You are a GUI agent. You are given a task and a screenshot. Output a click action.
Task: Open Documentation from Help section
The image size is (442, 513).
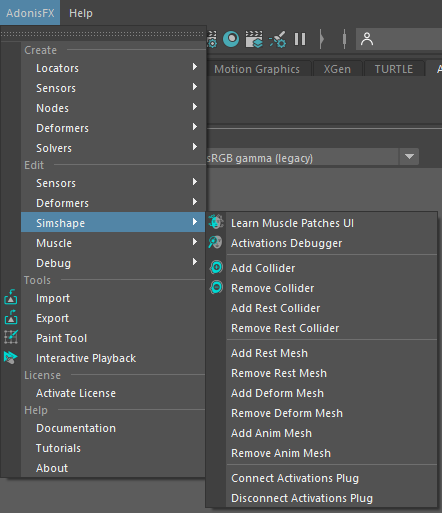pyautogui.click(x=113, y=428)
